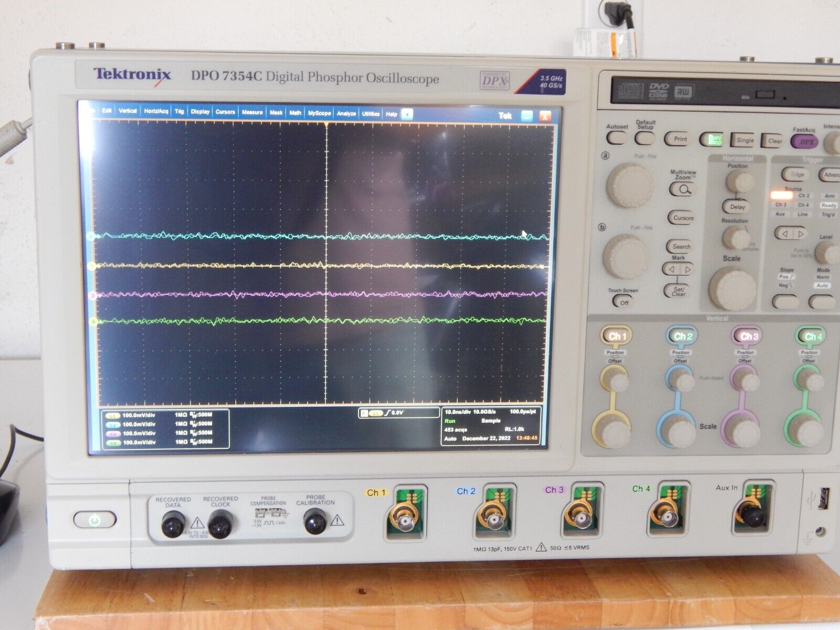Open the Help toolbar dropdown arrow
Viewport: 840px width, 630px height.
(407, 112)
